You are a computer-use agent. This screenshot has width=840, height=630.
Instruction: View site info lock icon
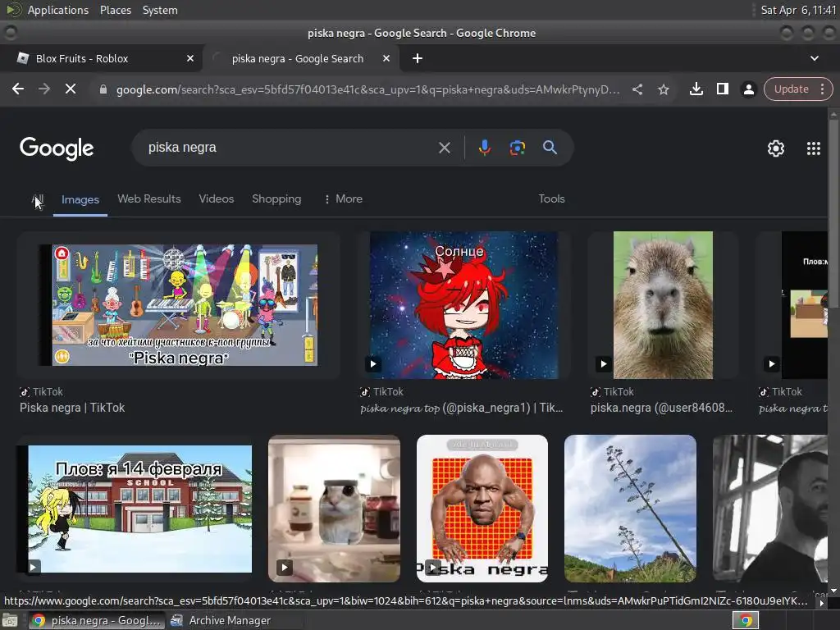(103, 89)
